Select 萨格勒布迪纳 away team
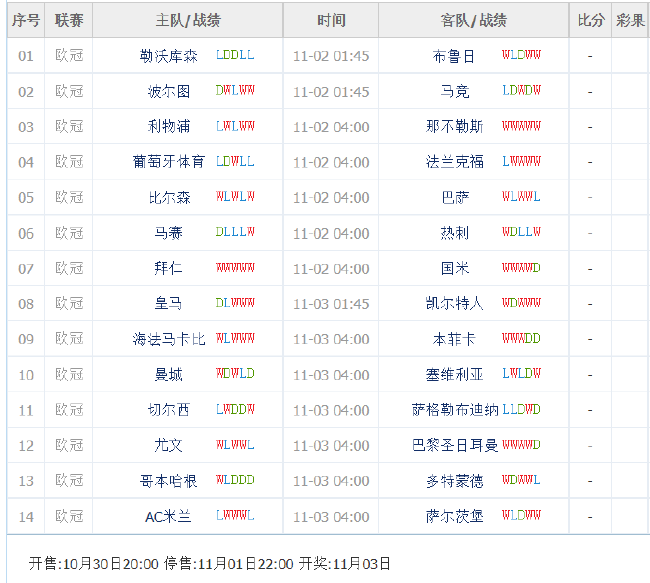The height and width of the screenshot is (583, 650). click(455, 410)
